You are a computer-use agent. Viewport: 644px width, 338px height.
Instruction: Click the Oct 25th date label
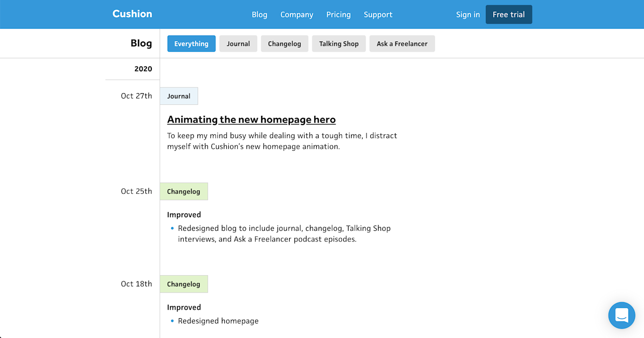point(136,191)
